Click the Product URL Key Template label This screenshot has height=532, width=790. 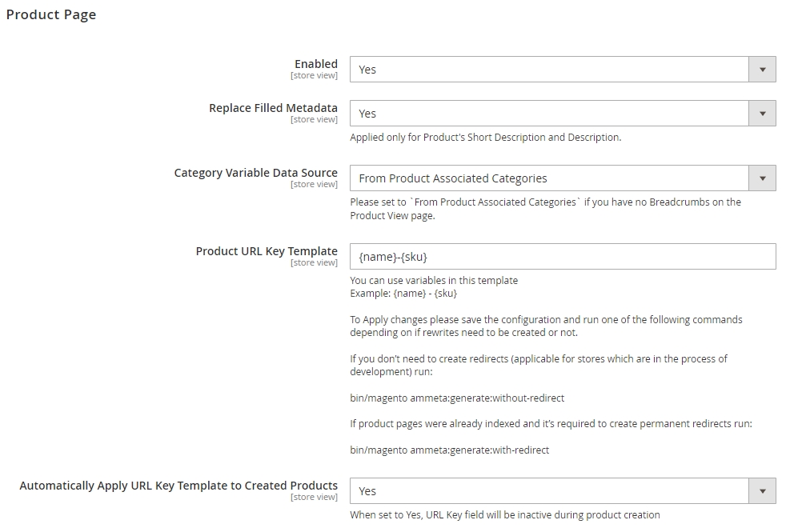[x=267, y=251]
